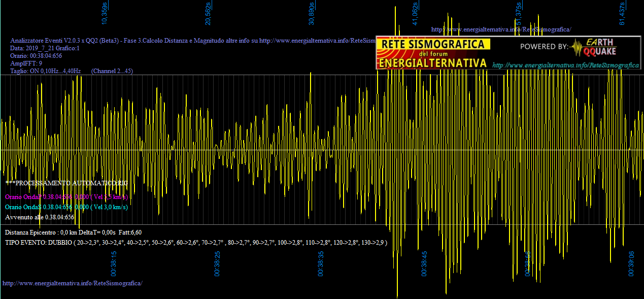Viewport: 644px width, 299px height.
Task: Click the RETE SISMOGRAFICA forum logo
Action: point(433,53)
